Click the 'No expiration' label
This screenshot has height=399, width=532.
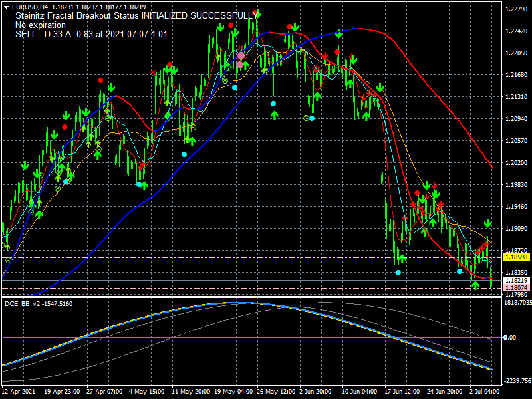click(x=41, y=25)
